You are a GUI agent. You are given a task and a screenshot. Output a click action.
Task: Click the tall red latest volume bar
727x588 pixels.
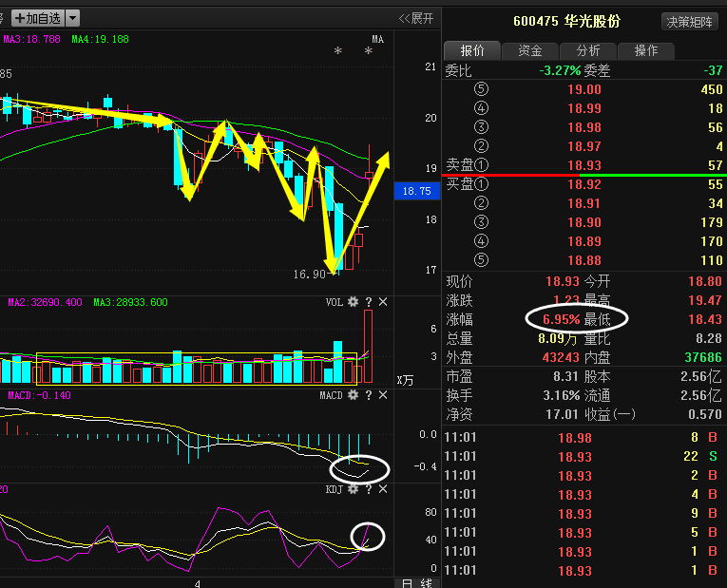pos(368,346)
